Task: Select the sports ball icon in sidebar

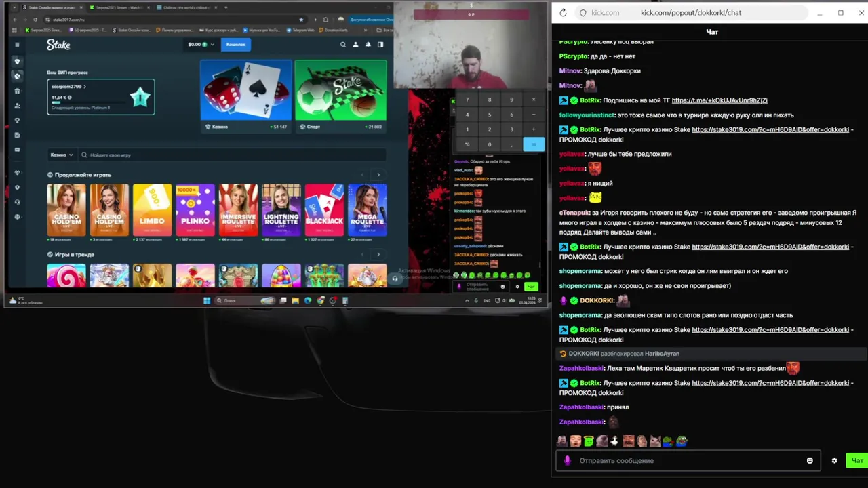Action: point(17,76)
